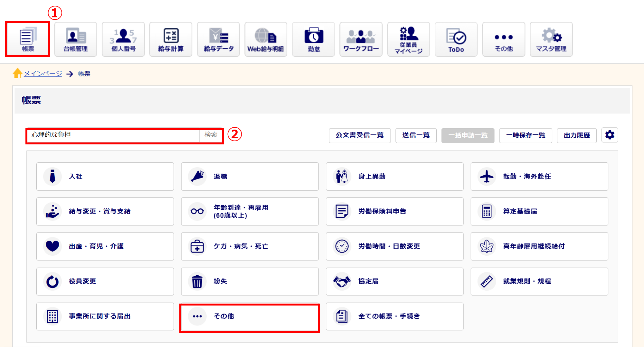Image resolution: width=644 pixels, height=347 pixels.
Task: Open the 送信一覧 list
Action: point(416,135)
